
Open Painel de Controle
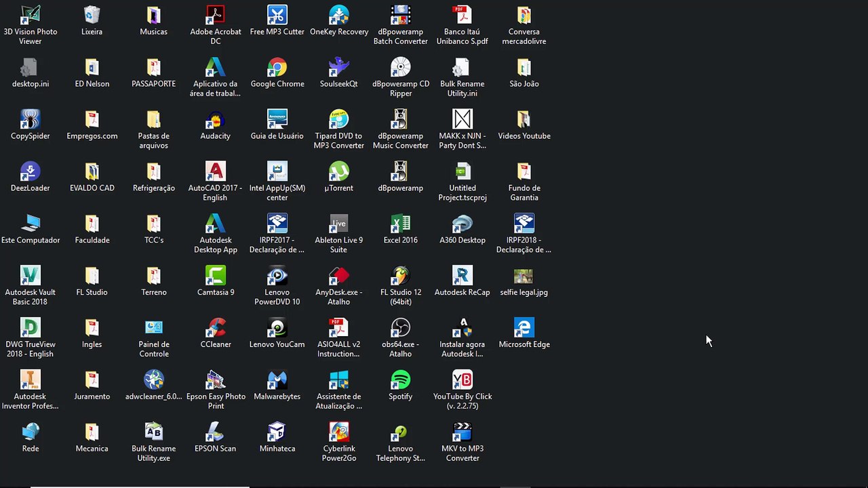[154, 329]
